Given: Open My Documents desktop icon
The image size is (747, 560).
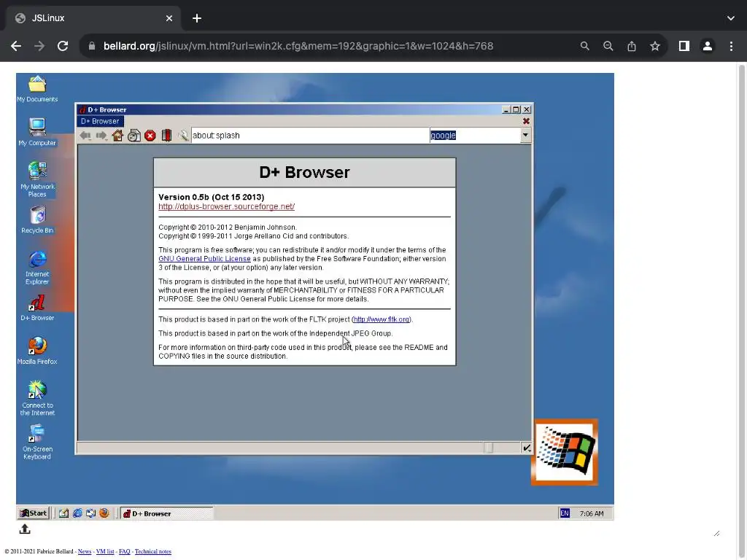Looking at the screenshot, I should pos(37,89).
